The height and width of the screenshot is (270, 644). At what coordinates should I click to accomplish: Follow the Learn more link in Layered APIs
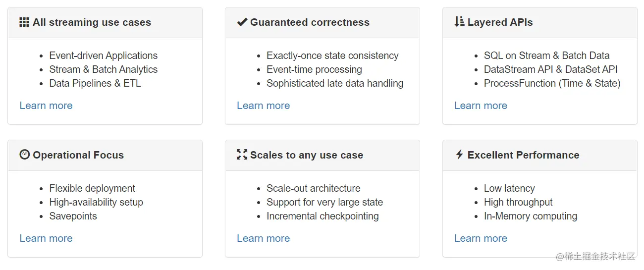point(481,106)
